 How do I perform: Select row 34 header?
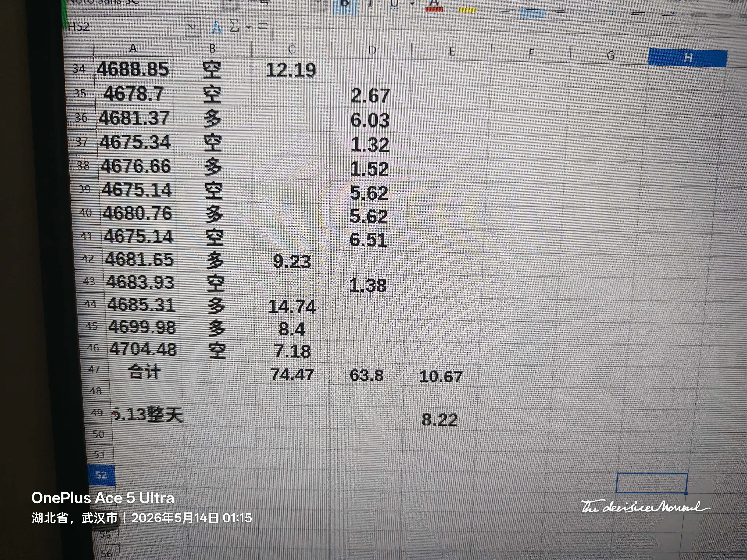tap(79, 69)
